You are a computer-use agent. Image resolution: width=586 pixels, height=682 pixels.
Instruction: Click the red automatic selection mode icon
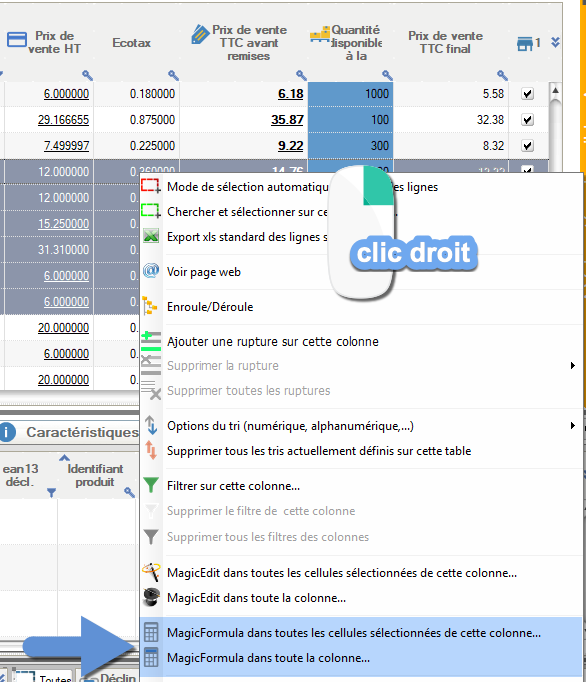[x=151, y=186]
